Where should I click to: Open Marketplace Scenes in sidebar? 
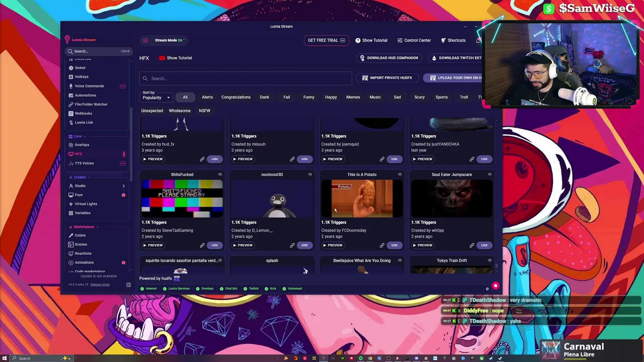80,244
